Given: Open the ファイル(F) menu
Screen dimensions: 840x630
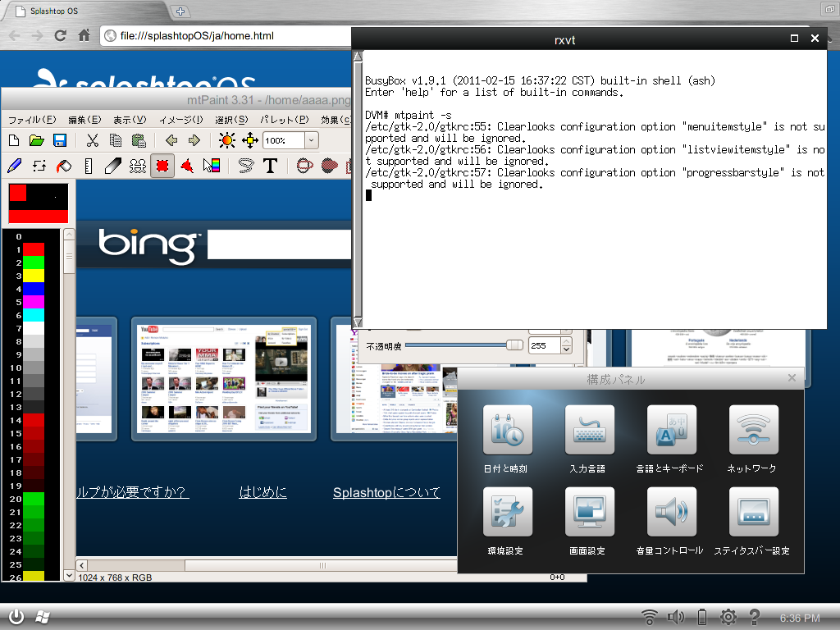Looking at the screenshot, I should [x=32, y=120].
